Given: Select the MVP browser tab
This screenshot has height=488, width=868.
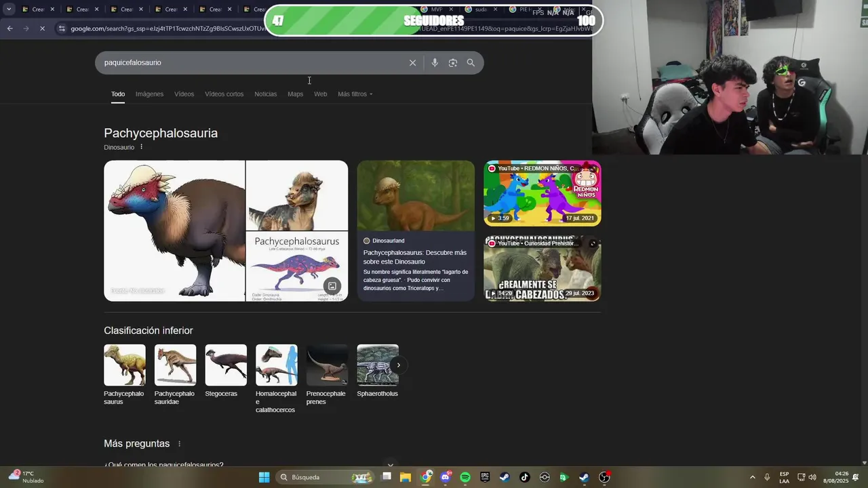Looking at the screenshot, I should click(436, 9).
